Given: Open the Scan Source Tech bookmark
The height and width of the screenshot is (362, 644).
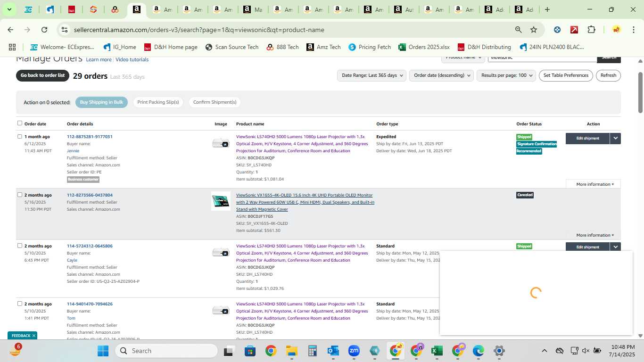Looking at the screenshot, I should coord(231,47).
